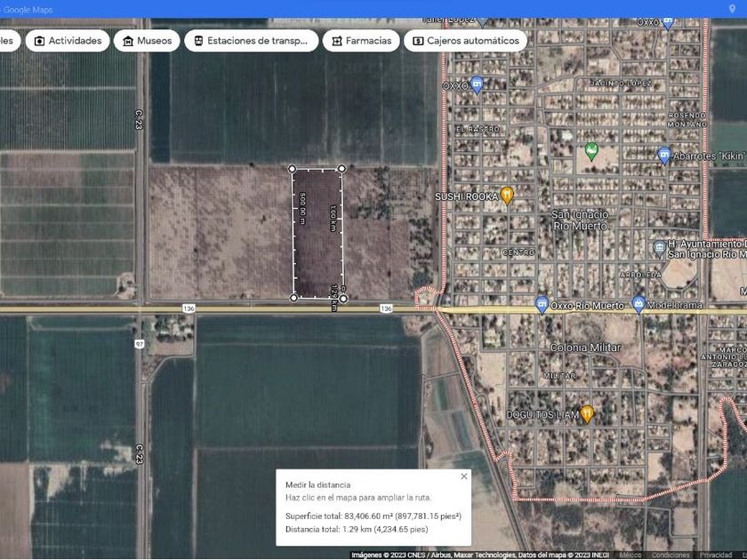Open the Modelorama store marker
This screenshot has width=747, height=560.
coord(639,305)
